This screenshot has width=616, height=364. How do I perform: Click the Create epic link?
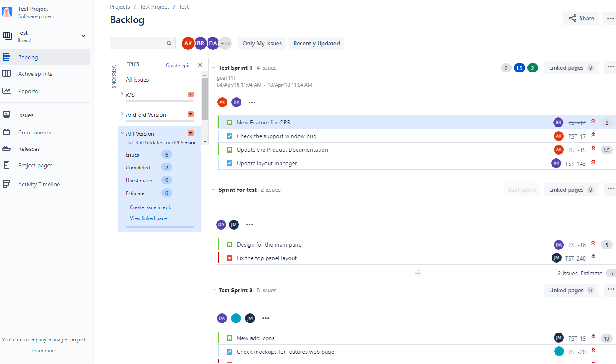click(x=178, y=65)
